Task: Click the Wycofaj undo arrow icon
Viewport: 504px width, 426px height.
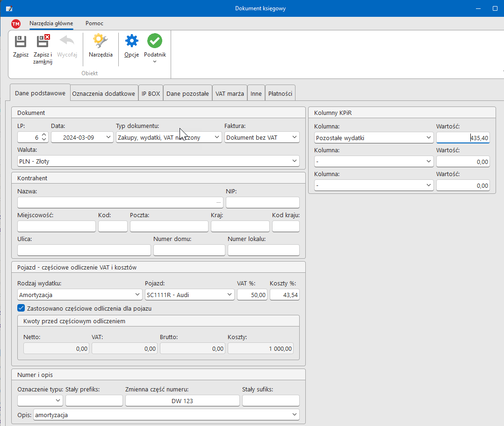Action: point(67,42)
